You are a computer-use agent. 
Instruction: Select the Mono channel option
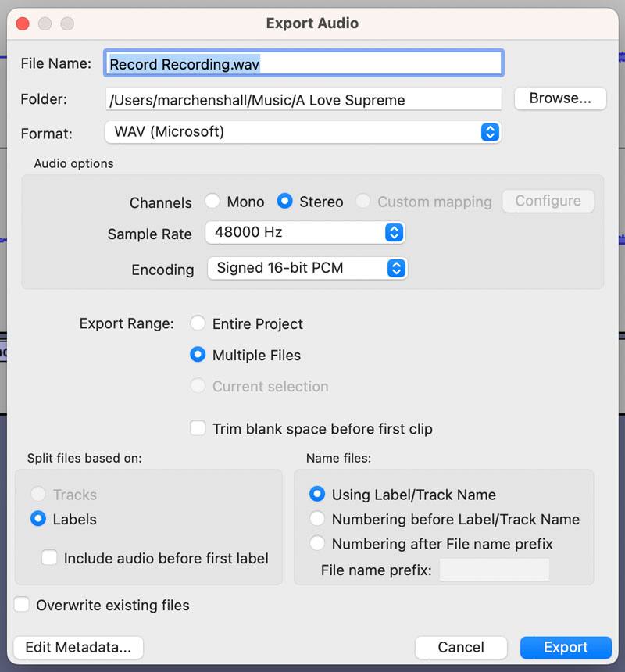[212, 202]
